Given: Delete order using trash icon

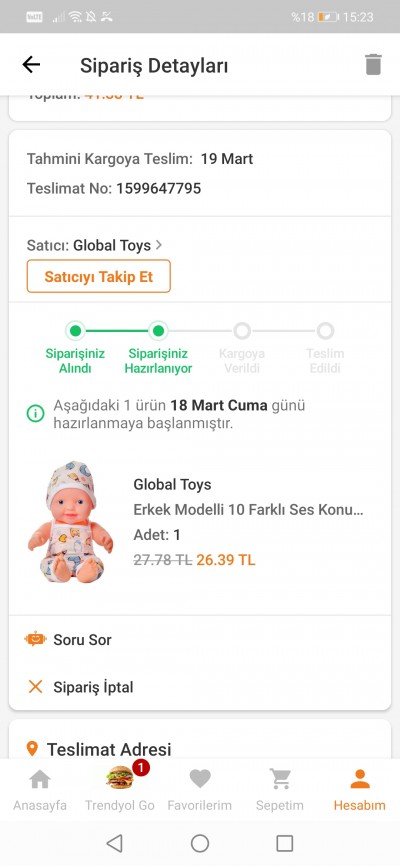Looking at the screenshot, I should 373,64.
